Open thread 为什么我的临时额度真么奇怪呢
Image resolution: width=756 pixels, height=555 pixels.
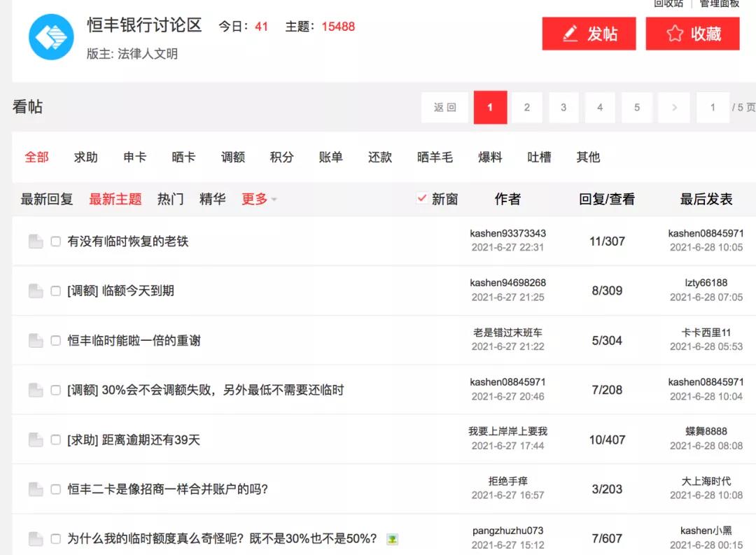[x=222, y=539]
